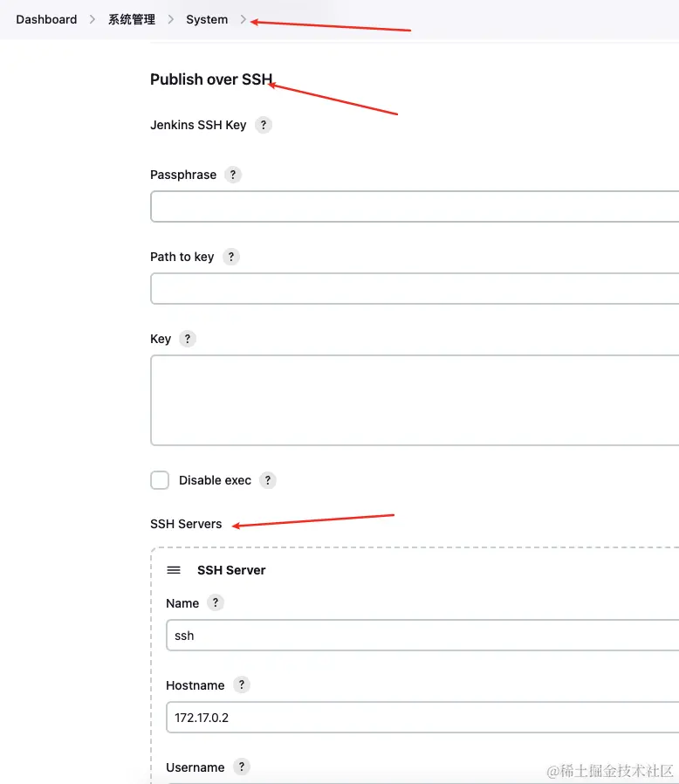Open help for Jenkins SSH Key
Image resolution: width=679 pixels, height=784 pixels.
pos(264,125)
